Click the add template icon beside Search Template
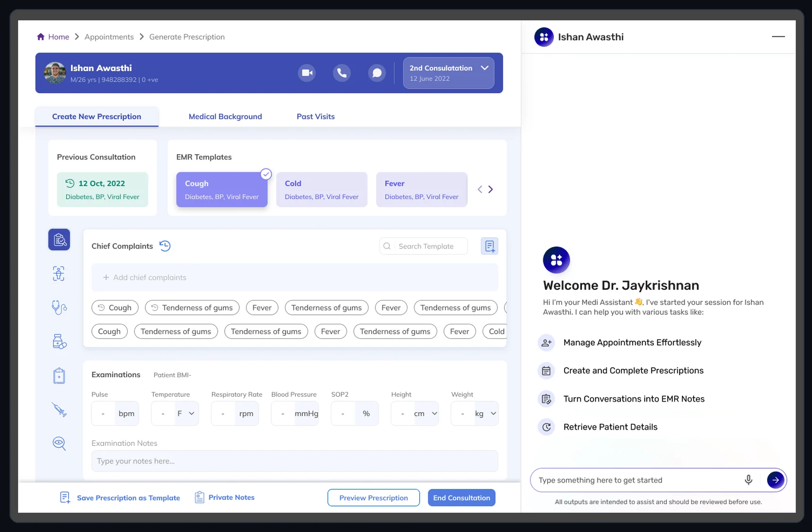The height and width of the screenshot is (532, 812). point(489,246)
